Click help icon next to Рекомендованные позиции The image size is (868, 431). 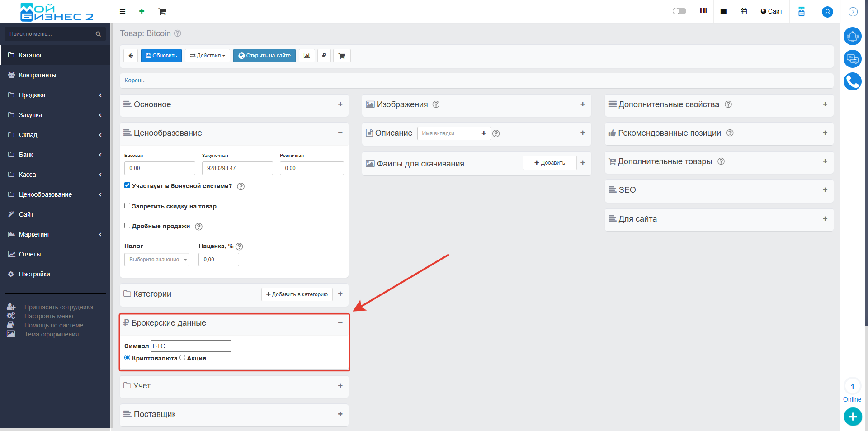pos(730,133)
